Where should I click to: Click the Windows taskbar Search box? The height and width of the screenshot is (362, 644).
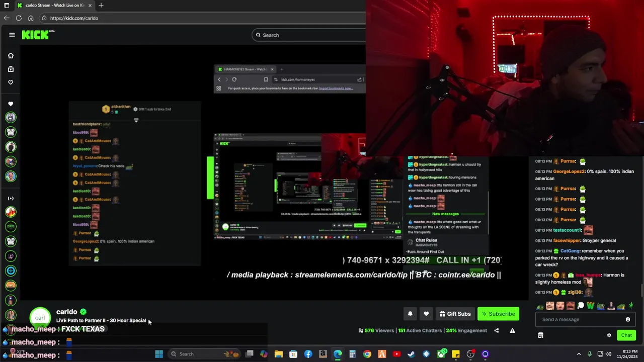tap(204, 354)
